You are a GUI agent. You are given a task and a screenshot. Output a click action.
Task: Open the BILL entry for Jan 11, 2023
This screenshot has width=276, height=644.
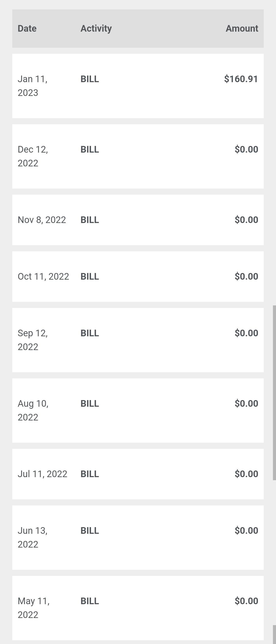[90, 79]
